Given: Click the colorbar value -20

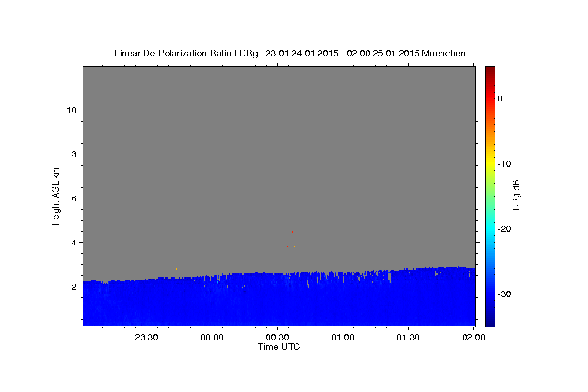Looking at the screenshot, I should click(x=504, y=229).
